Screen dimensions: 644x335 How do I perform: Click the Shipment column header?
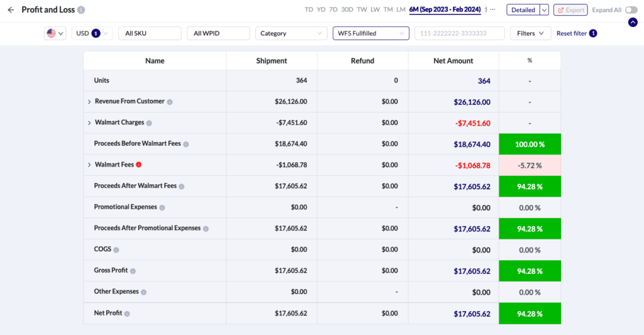[272, 61]
